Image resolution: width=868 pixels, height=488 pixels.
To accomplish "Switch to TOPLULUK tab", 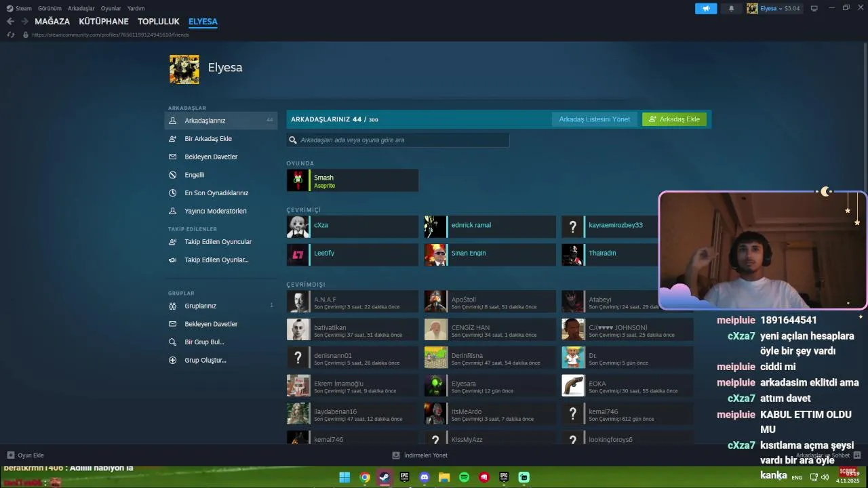I will [x=159, y=22].
